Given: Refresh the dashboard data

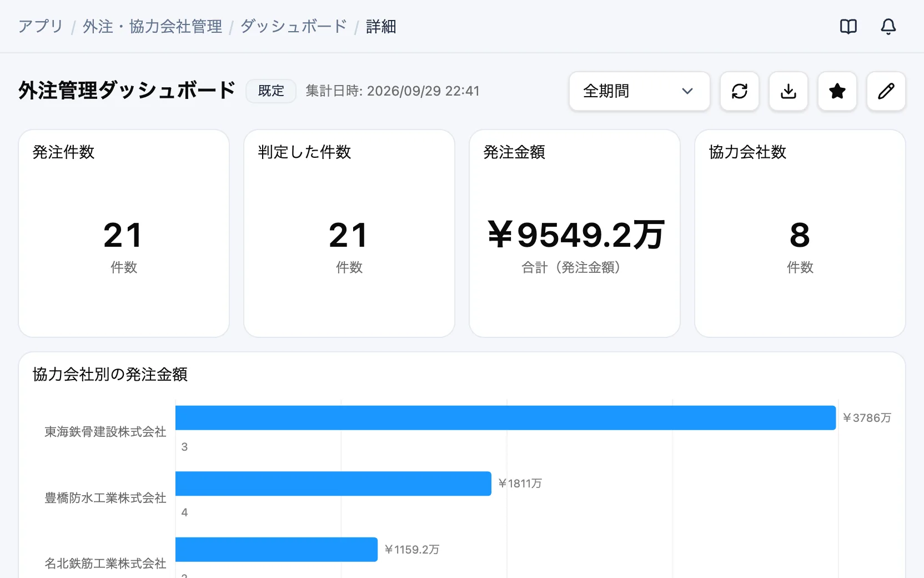Looking at the screenshot, I should (x=739, y=91).
